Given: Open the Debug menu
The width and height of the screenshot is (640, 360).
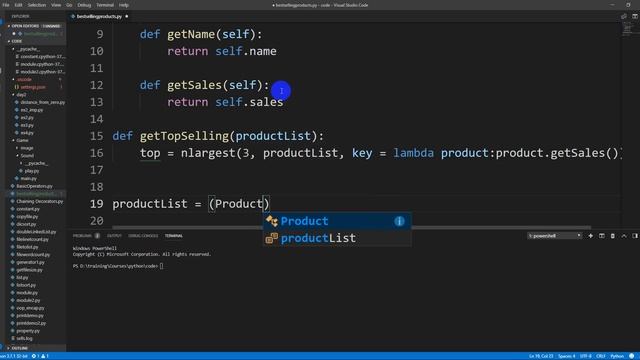Looking at the screenshot, I should (x=84, y=5).
